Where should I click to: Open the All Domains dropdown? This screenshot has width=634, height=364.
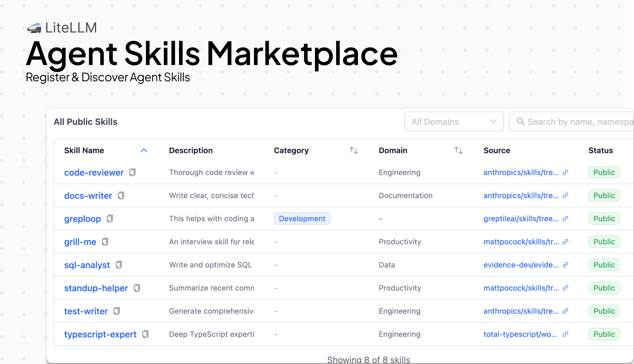[453, 122]
